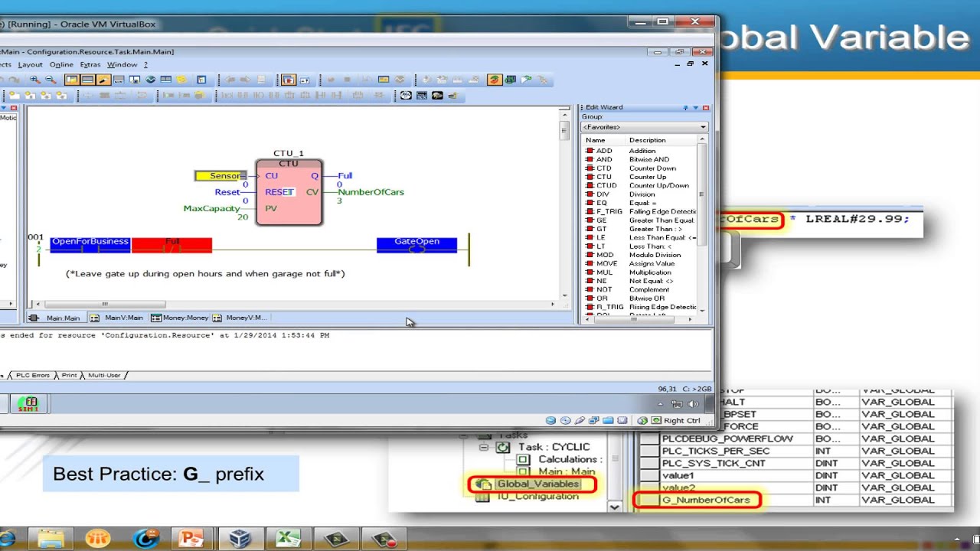Image resolution: width=980 pixels, height=551 pixels.
Task: Open VirtualBox cube icon in Windows taskbar
Action: pos(240,538)
